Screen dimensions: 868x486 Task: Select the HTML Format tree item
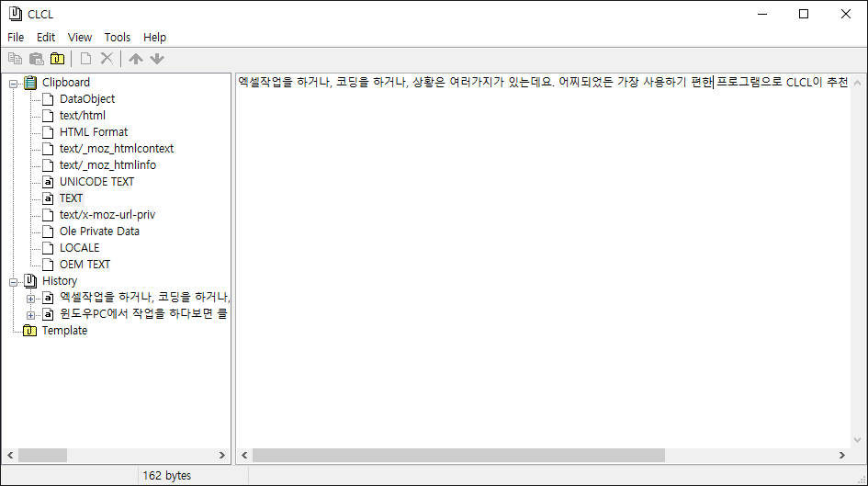click(94, 132)
